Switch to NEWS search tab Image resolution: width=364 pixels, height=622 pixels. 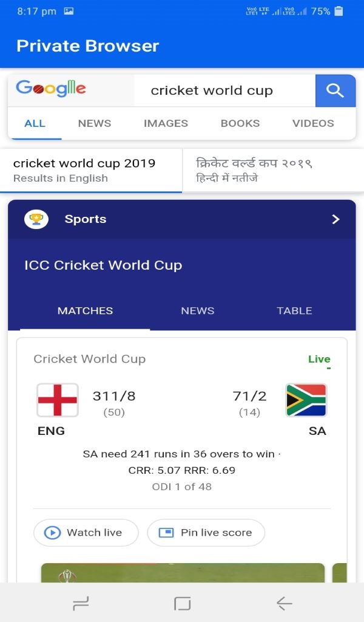[x=94, y=123]
